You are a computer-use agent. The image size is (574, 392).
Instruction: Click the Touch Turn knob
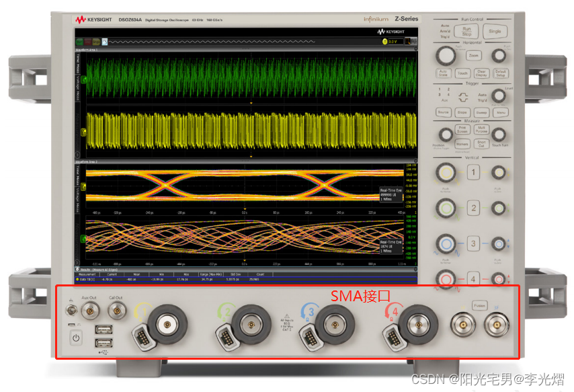tap(499, 134)
